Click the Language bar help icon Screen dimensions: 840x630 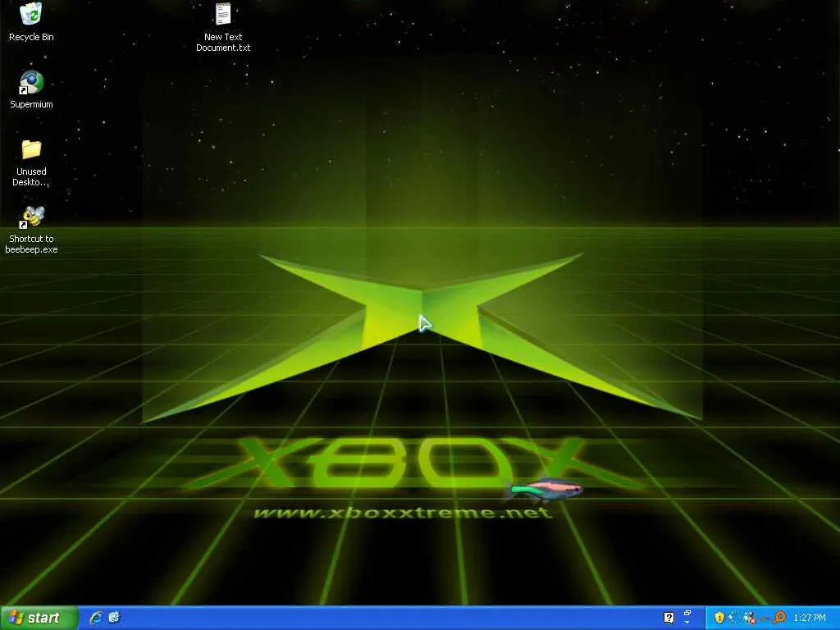coord(669,618)
